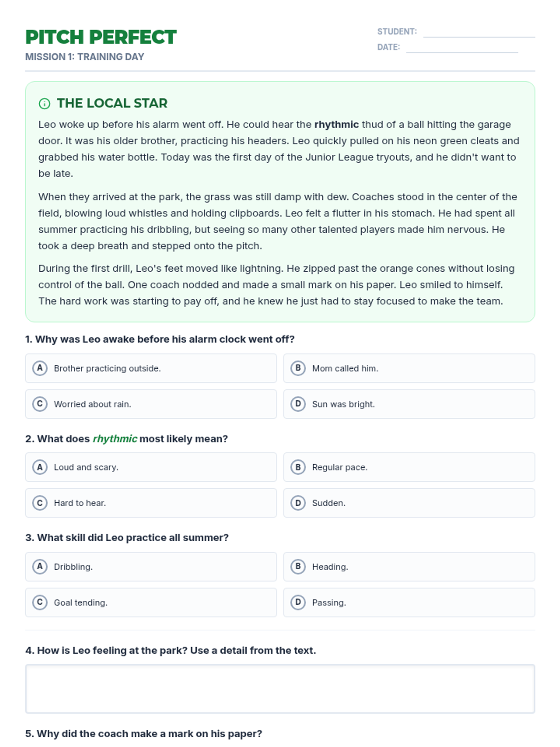Select answer A for question 1
This screenshot has width=560, height=747.
151,368
